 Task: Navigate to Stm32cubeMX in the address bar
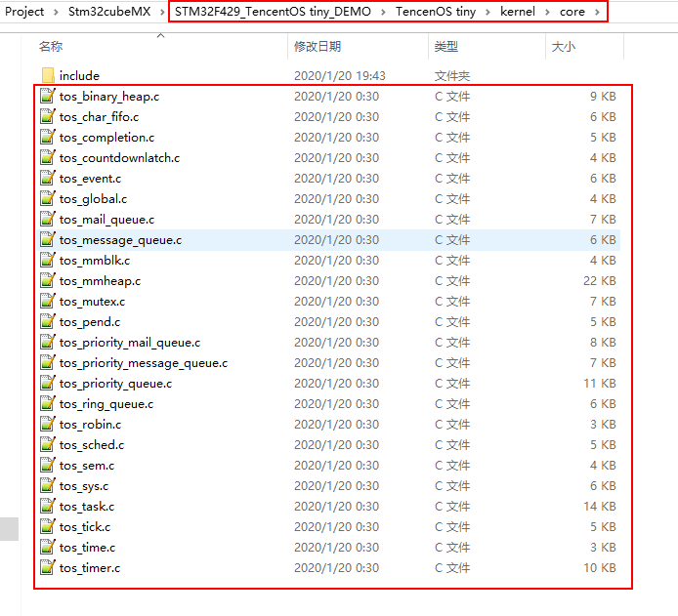109,12
